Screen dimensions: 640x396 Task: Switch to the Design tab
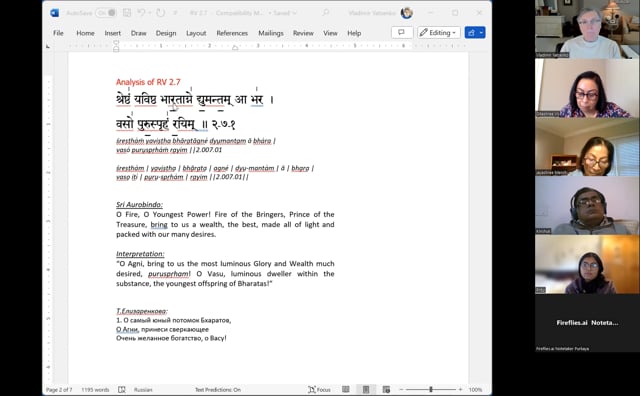[166, 33]
